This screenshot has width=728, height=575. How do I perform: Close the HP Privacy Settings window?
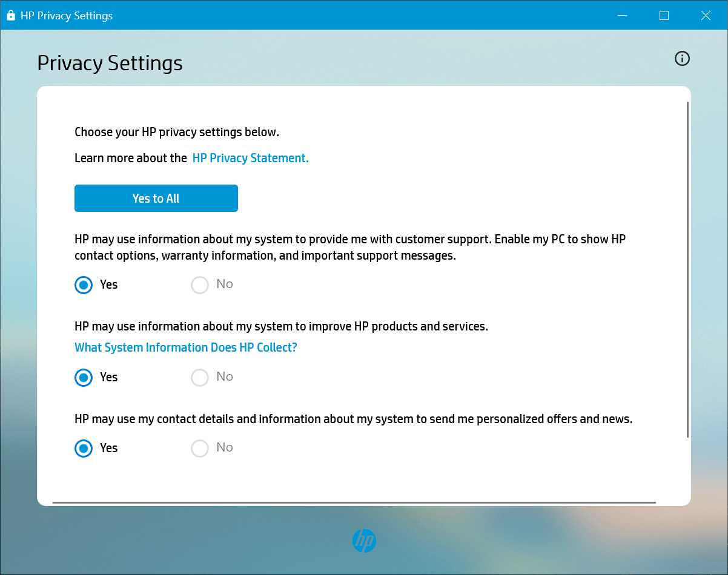coord(706,16)
